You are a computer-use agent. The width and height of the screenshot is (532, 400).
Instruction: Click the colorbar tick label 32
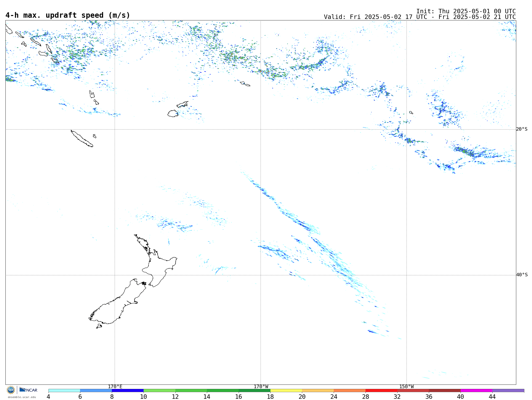tap(397, 397)
